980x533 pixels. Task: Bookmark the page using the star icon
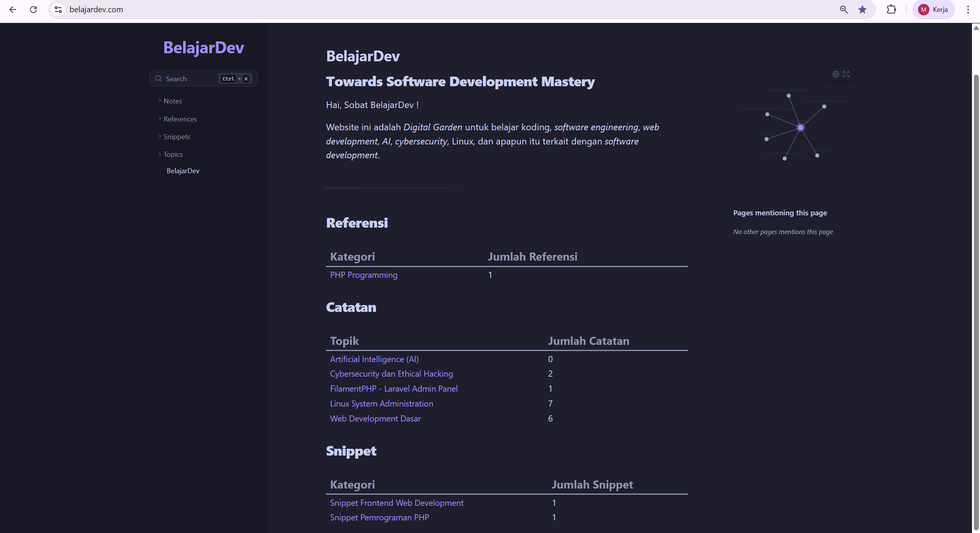point(862,9)
